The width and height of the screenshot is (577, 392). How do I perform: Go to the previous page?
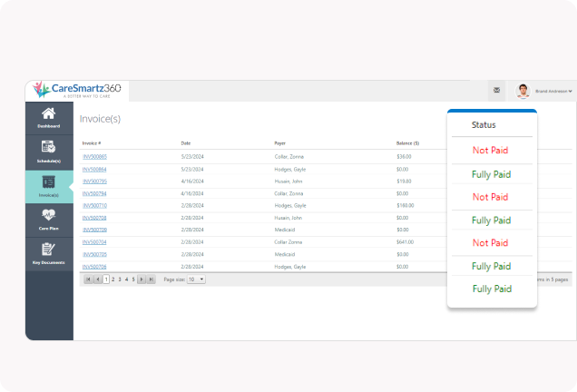97,279
